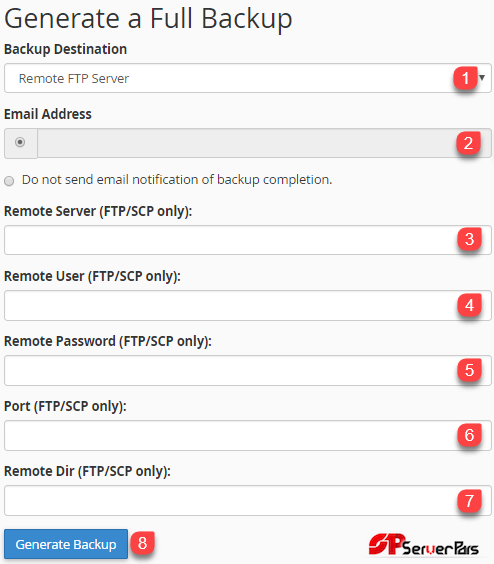Click red badge number 6
Viewport: 494px width, 564px height.
[469, 435]
